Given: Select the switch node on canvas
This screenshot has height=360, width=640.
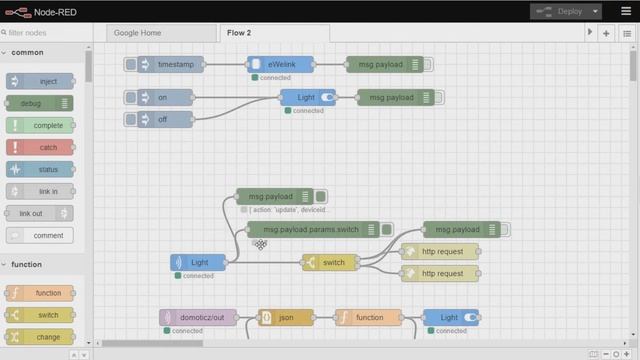Looking at the screenshot, I should point(330,262).
